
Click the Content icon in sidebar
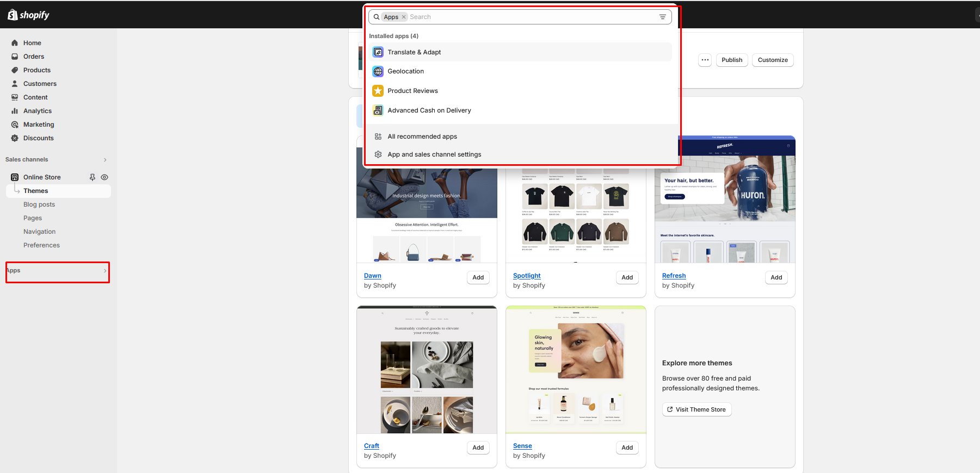coord(15,97)
